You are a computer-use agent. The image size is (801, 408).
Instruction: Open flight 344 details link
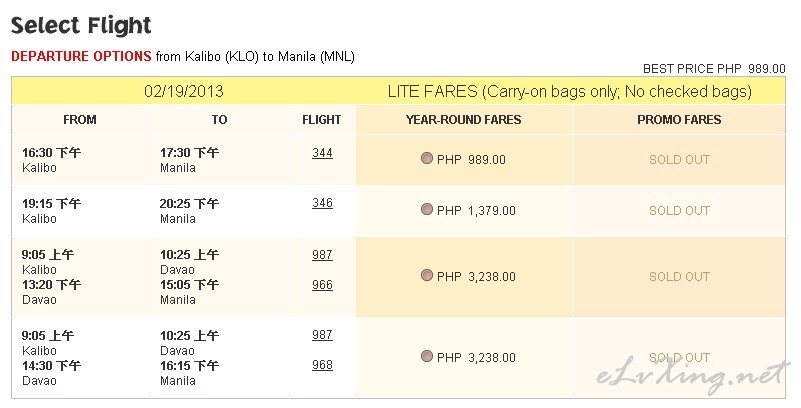click(322, 152)
